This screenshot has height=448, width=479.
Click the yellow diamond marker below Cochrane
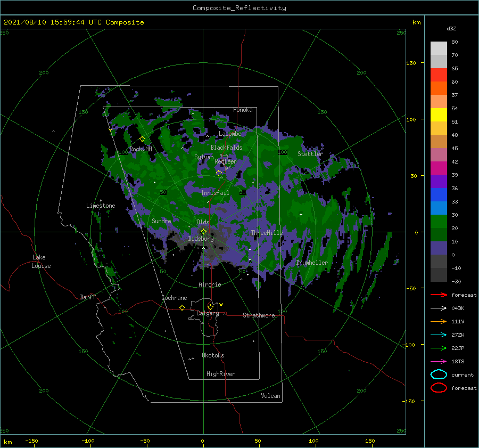coord(182,307)
